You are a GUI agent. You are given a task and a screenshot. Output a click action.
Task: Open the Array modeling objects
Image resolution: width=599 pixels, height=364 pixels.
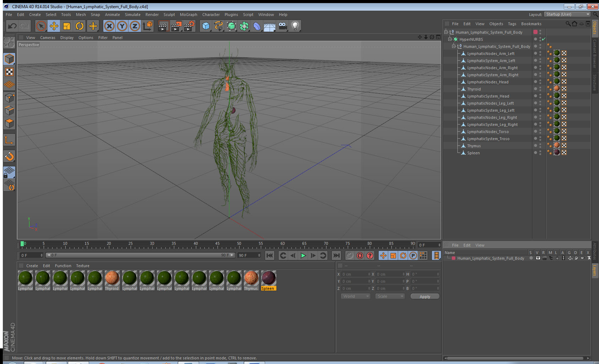(x=244, y=26)
